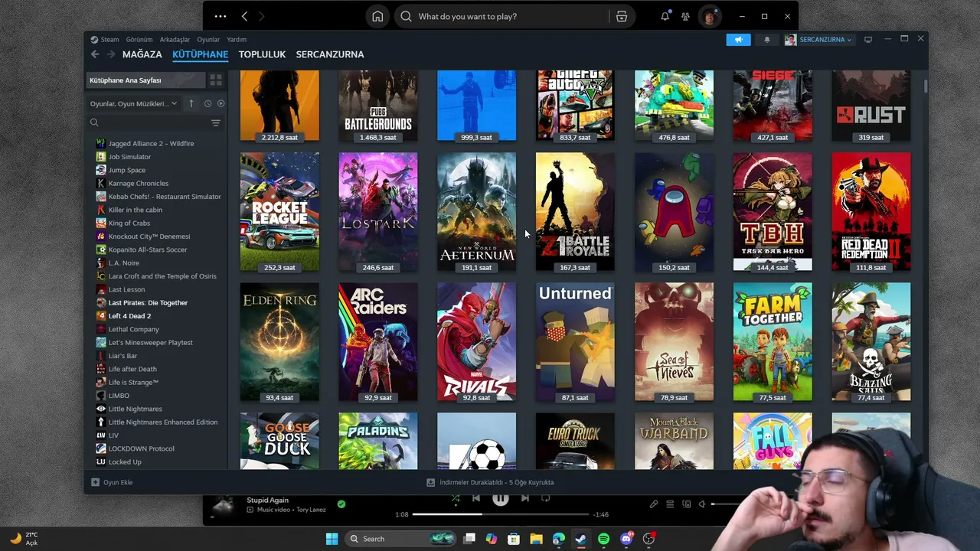
Task: Toggle the ready-to-play filter icon
Action: [x=220, y=103]
